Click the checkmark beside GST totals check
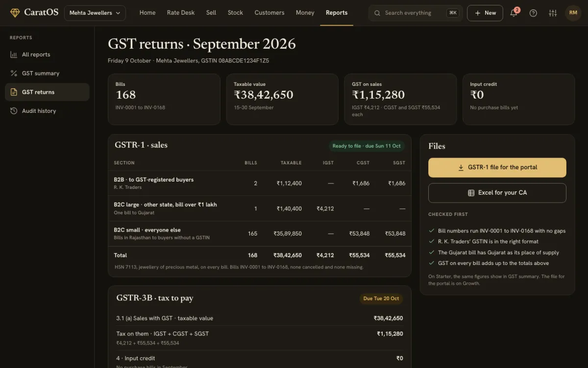Viewport: 588px width, 368px height. [431, 263]
